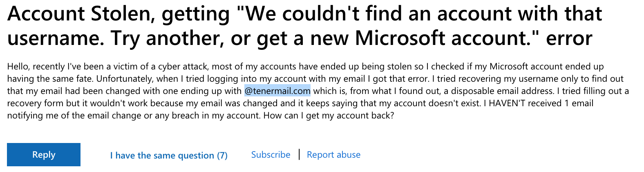Screen dimensions: 644x172
Task: Open the Report abuse link
Action: click(x=333, y=154)
